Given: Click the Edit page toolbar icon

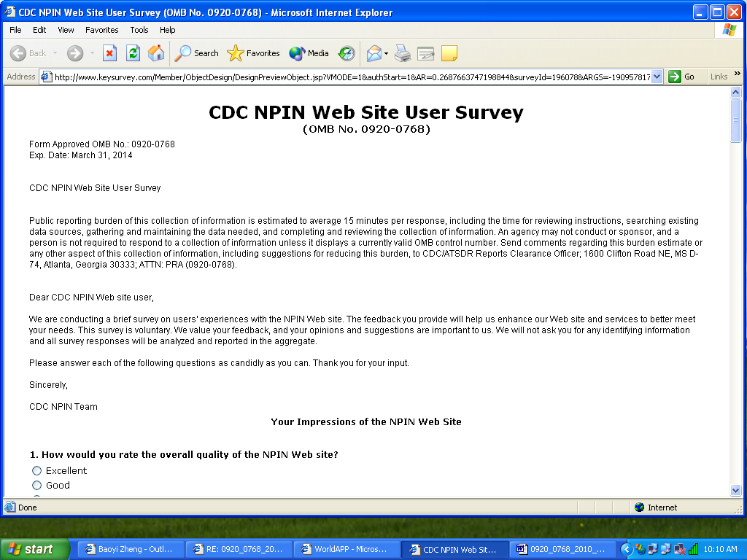Looking at the screenshot, I should click(425, 53).
